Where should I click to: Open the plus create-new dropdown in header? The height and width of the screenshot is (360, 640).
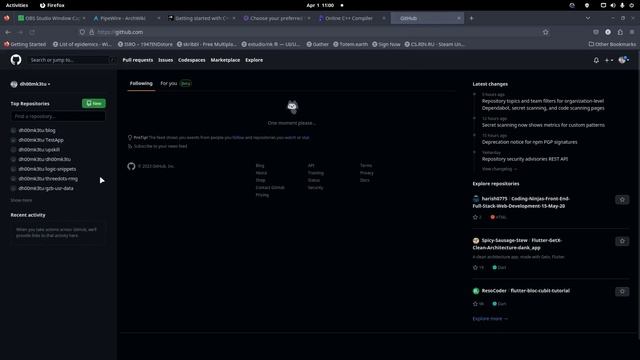(x=609, y=60)
